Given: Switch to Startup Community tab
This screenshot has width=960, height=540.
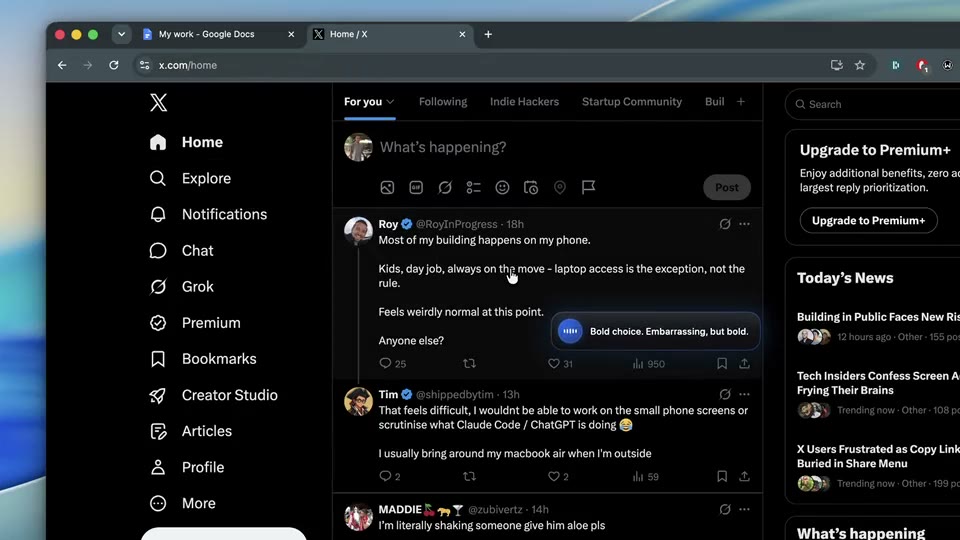Looking at the screenshot, I should (632, 102).
